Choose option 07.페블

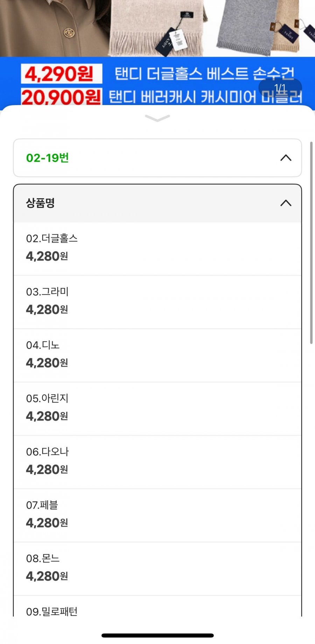[x=157, y=515]
